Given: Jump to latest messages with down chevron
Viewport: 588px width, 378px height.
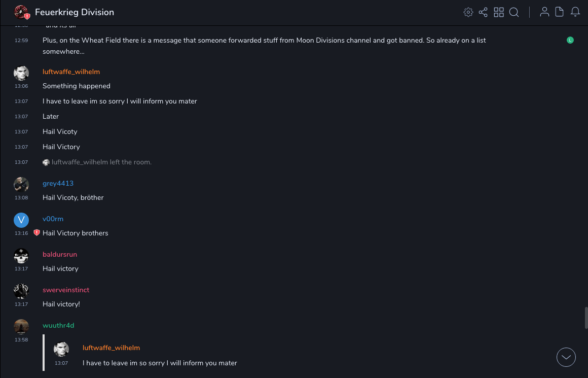Looking at the screenshot, I should [x=566, y=357].
